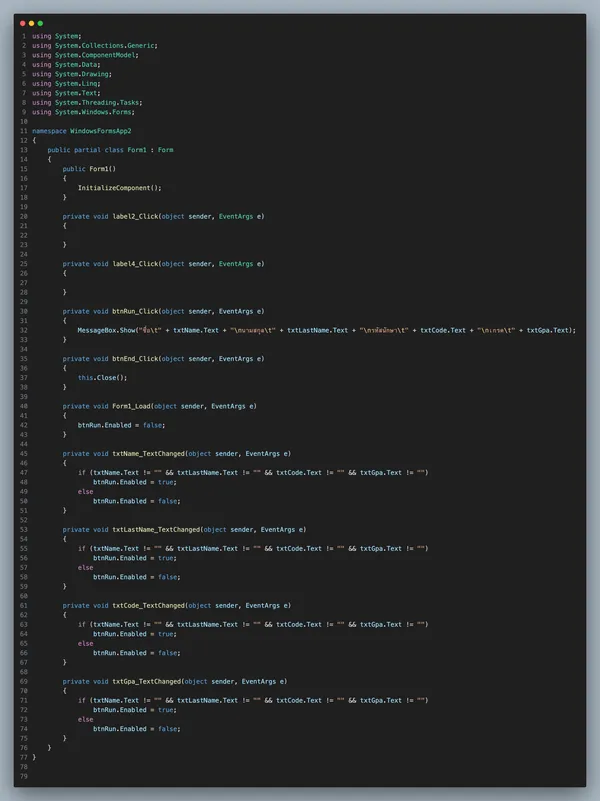
Task: Click 'btnRun.Enabled = true;' on line 56
Action: tap(135, 558)
